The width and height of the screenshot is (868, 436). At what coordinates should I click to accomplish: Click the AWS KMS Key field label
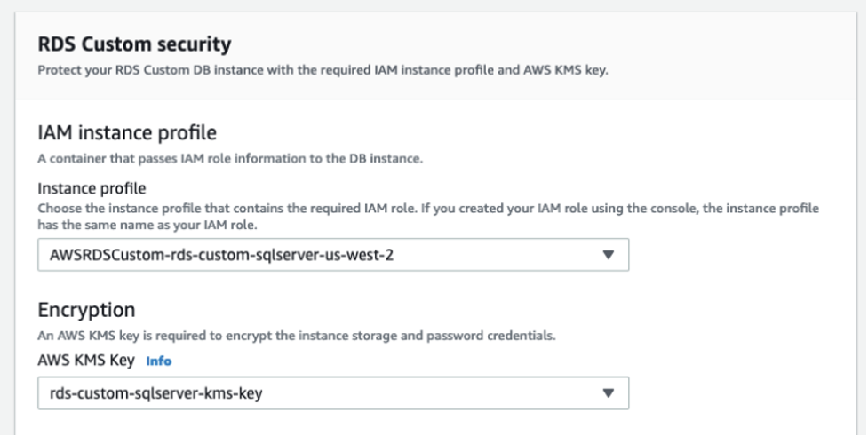[85, 361]
